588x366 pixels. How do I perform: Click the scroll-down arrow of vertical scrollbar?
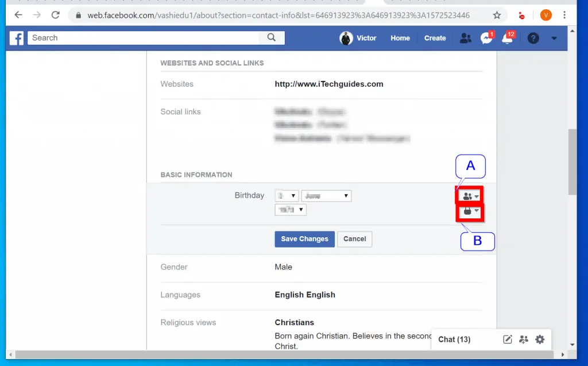pos(572,345)
